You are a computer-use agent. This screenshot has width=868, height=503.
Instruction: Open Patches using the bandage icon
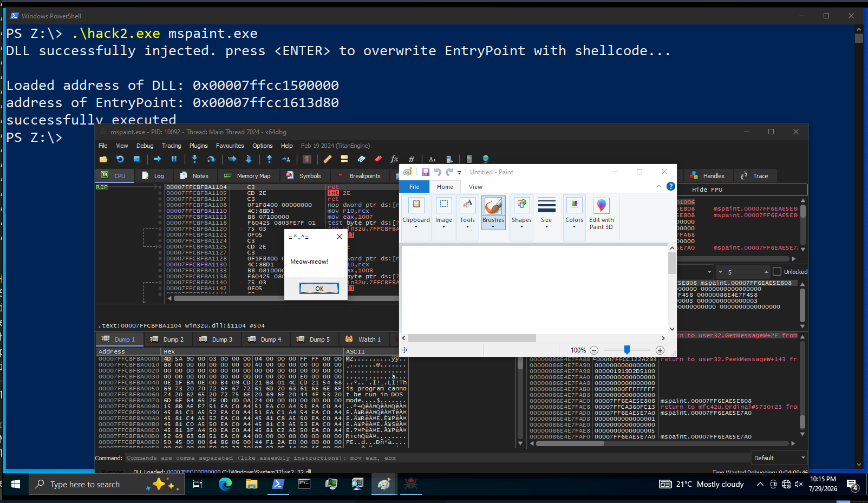328,159
